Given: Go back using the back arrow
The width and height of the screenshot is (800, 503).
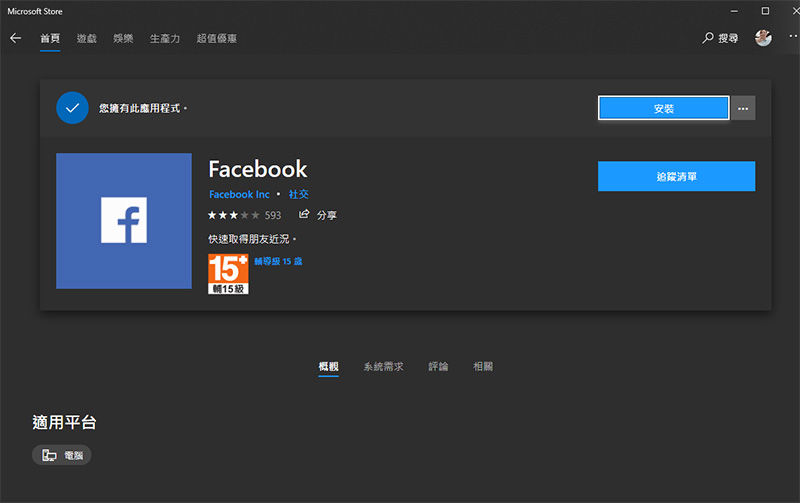Looking at the screenshot, I should click(15, 38).
